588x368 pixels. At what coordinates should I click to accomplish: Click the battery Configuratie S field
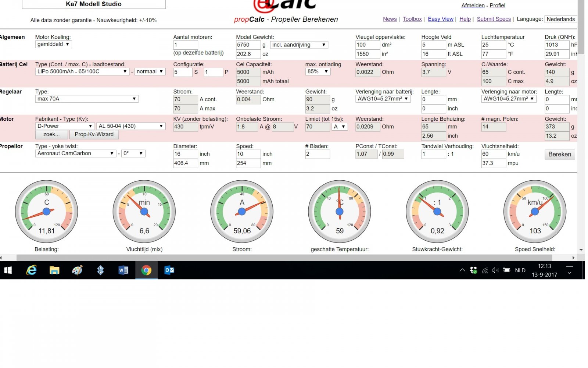click(x=183, y=72)
